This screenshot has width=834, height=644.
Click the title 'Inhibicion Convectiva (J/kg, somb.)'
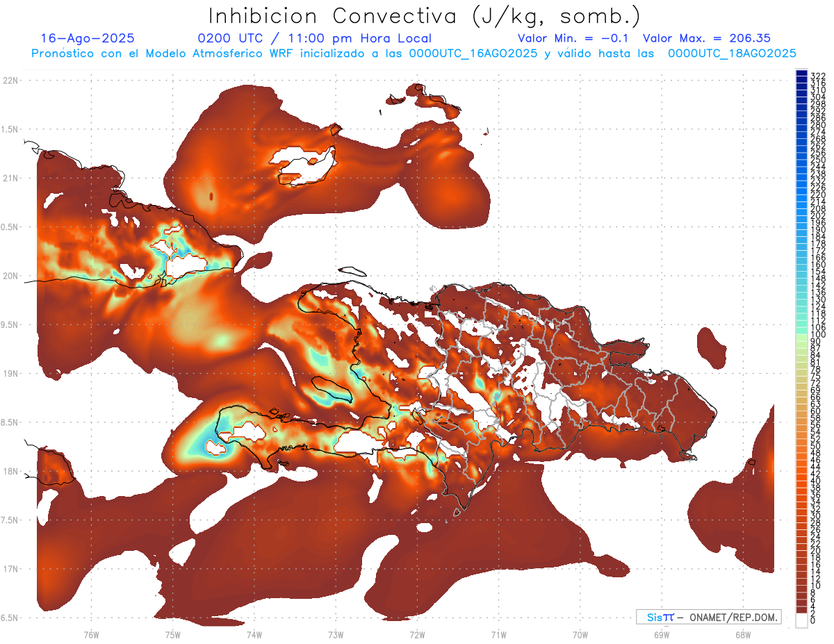[424, 16]
